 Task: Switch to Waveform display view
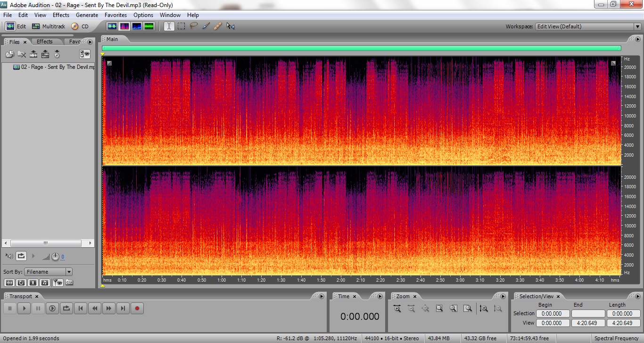(x=112, y=26)
